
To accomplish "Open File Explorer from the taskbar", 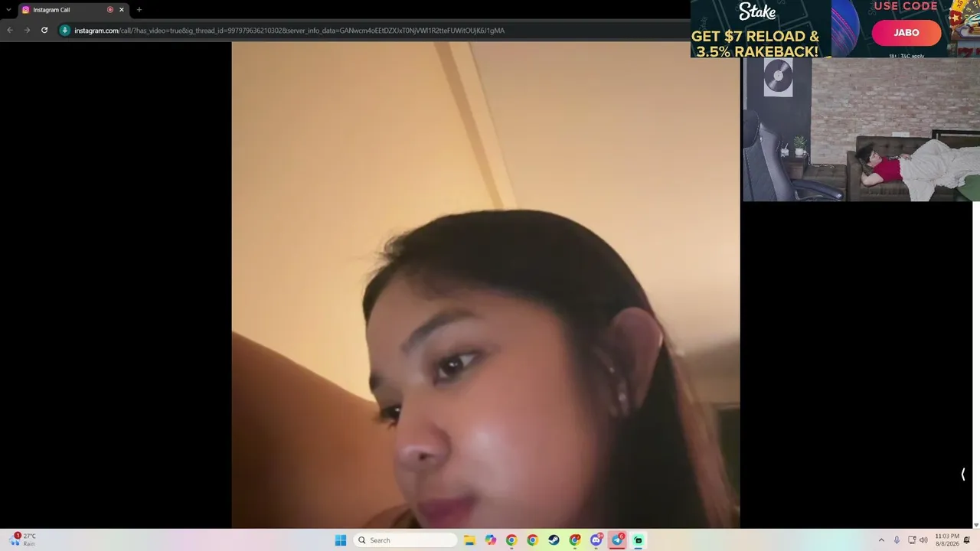I will [x=469, y=540].
